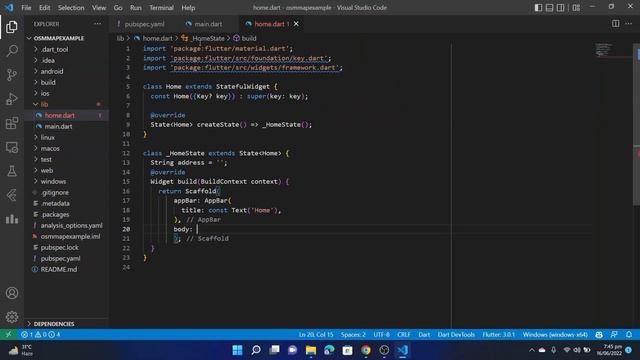Expand the android folder
640x360 pixels.
click(51, 71)
